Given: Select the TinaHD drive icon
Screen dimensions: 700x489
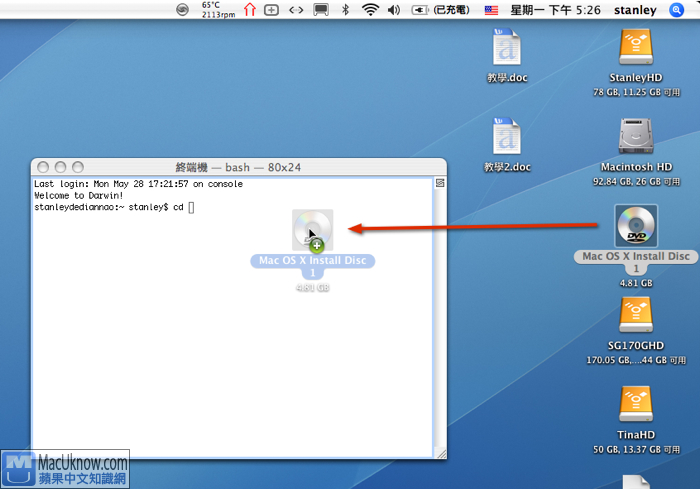Looking at the screenshot, I should click(x=636, y=404).
